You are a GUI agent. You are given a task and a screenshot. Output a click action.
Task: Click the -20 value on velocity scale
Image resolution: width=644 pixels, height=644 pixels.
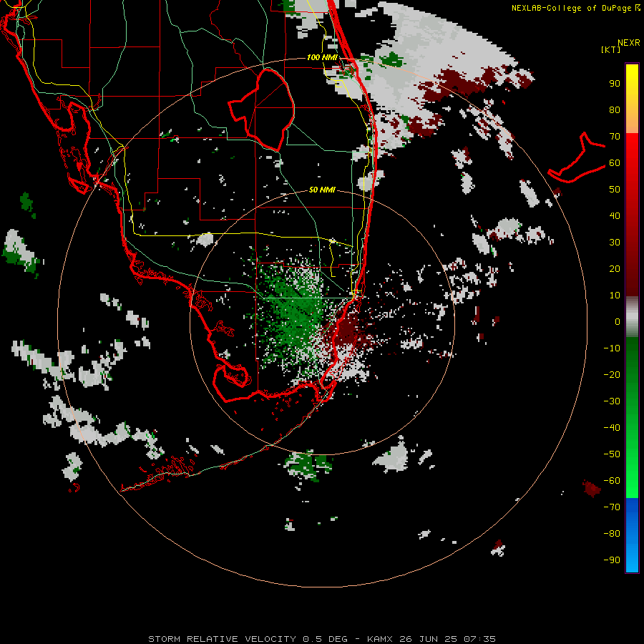pyautogui.click(x=612, y=375)
